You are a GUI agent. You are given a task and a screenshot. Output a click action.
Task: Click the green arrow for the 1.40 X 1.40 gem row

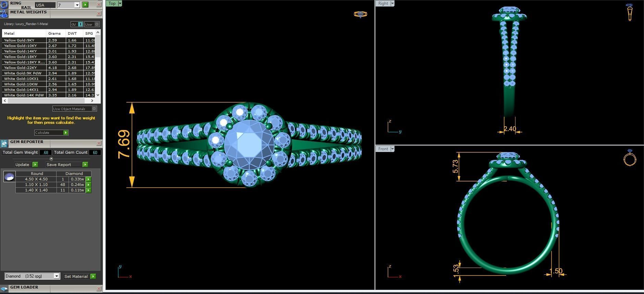click(x=88, y=190)
